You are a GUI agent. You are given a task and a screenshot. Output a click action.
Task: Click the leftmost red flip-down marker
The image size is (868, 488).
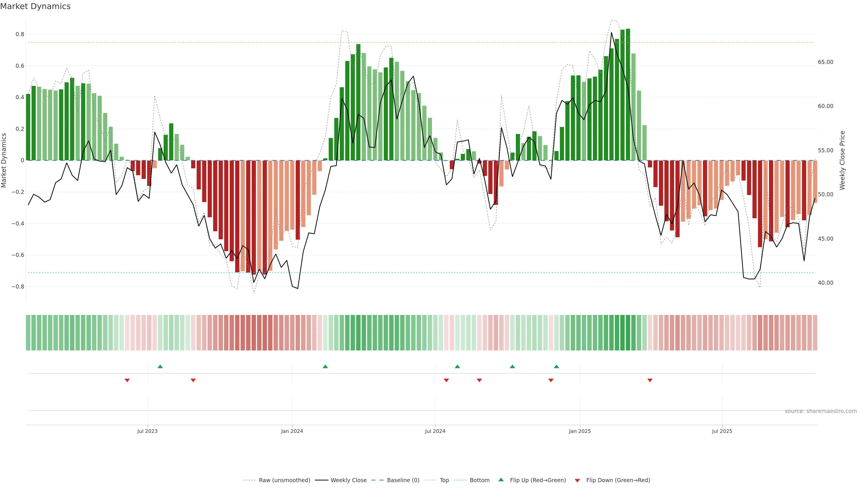127,380
